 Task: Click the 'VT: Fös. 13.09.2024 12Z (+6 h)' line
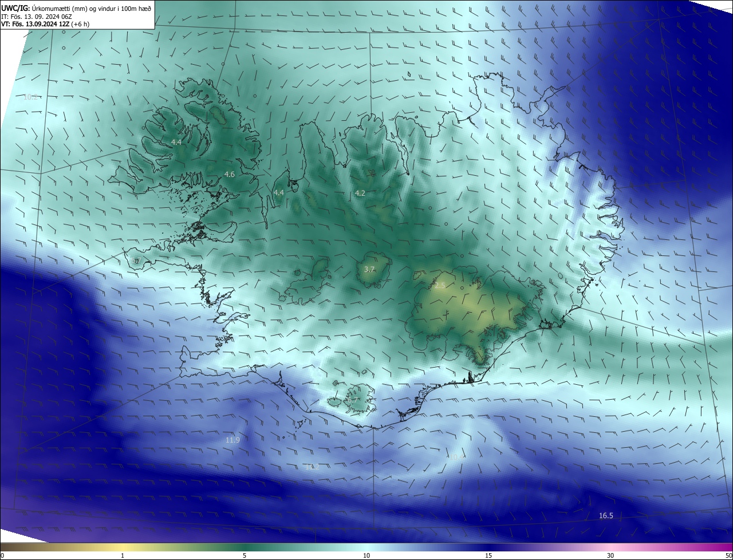45,24
